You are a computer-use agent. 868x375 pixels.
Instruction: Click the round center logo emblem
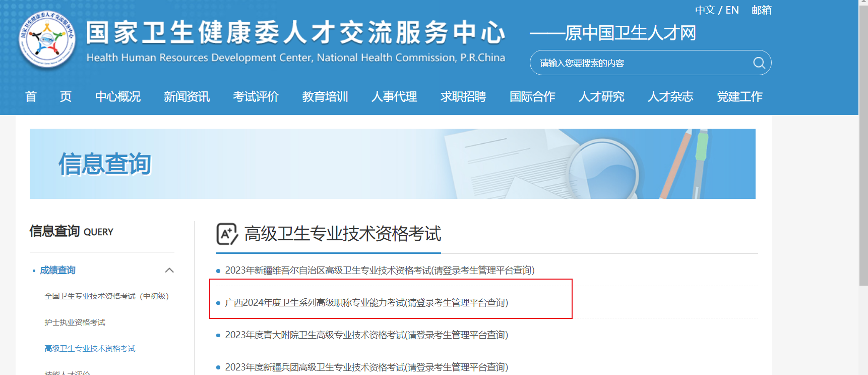coord(47,39)
